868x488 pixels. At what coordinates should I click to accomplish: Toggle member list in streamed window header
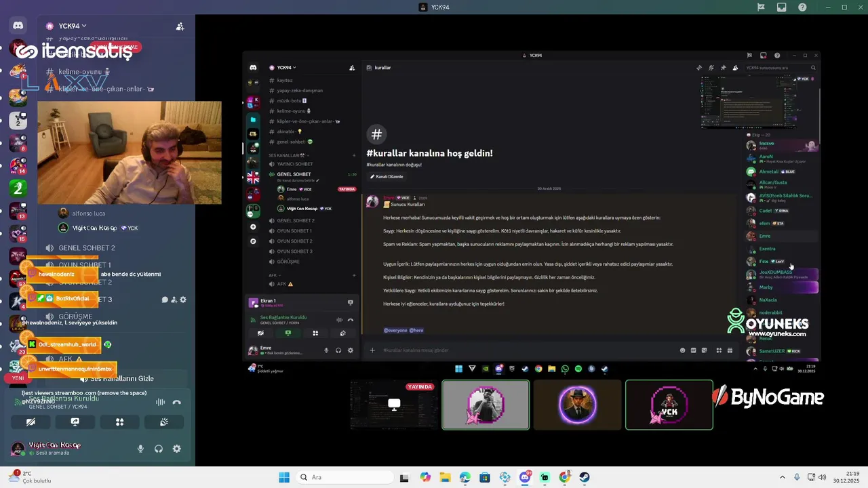pos(735,68)
